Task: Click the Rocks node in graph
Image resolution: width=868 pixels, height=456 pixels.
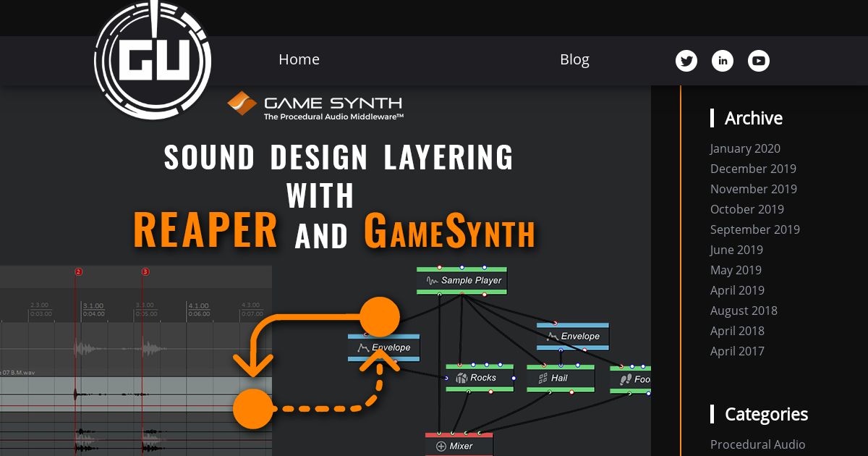Action: pyautogui.click(x=480, y=378)
